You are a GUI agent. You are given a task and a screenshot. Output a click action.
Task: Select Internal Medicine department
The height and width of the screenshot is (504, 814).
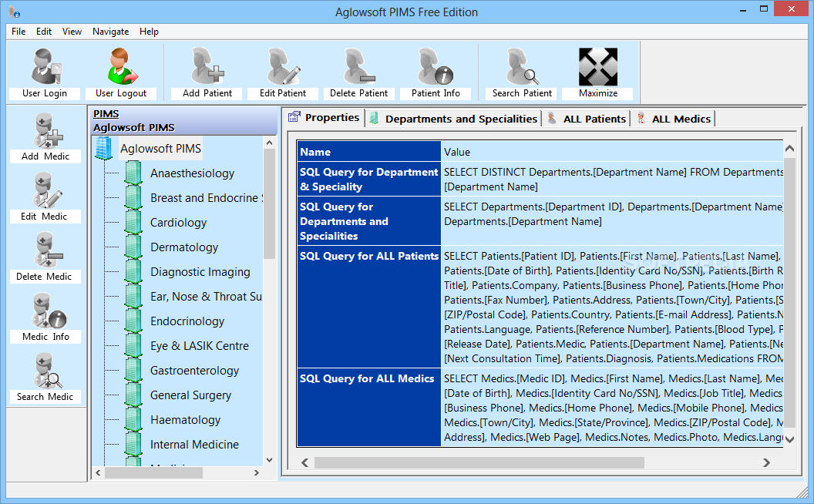pos(194,445)
